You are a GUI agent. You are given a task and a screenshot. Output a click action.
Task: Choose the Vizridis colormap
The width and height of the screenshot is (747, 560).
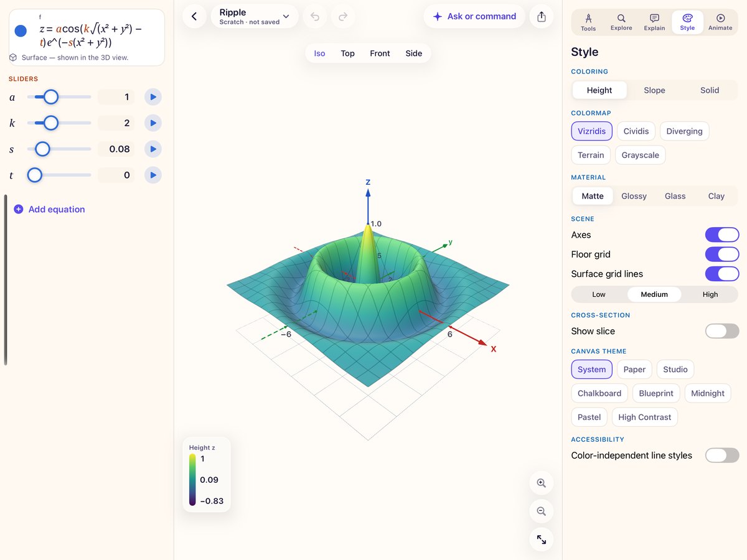click(592, 131)
